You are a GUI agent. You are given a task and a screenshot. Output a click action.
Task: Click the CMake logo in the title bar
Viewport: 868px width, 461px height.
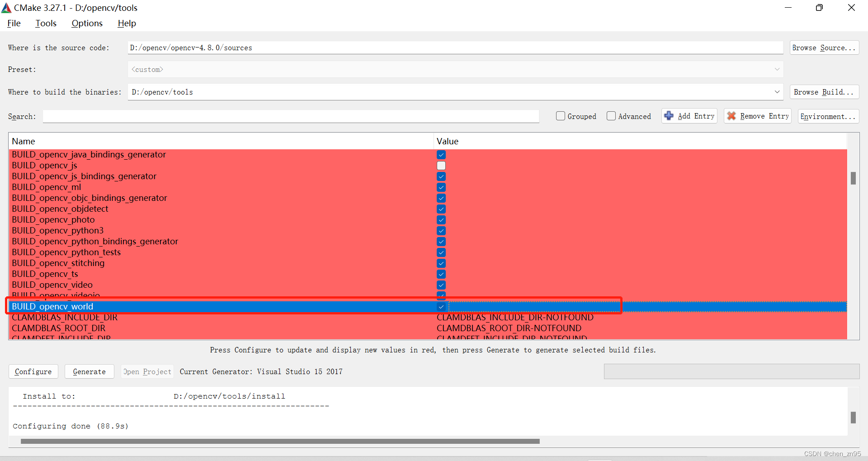pyautogui.click(x=6, y=7)
